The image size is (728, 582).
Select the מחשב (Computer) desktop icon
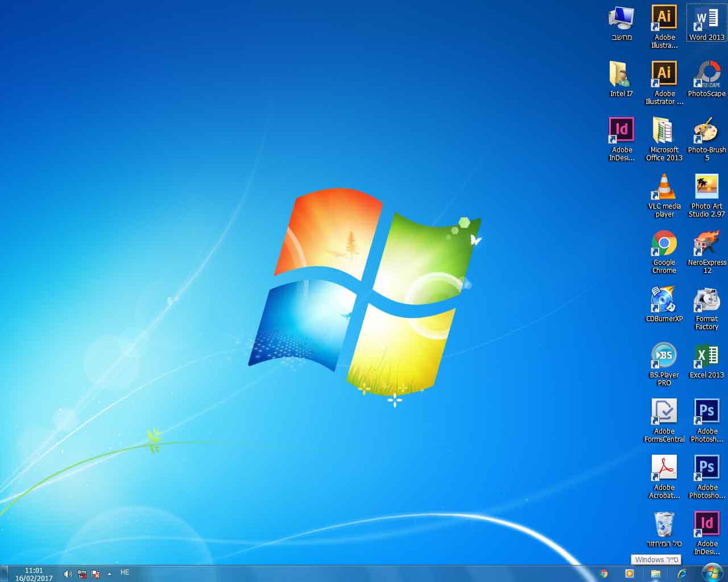(x=621, y=24)
